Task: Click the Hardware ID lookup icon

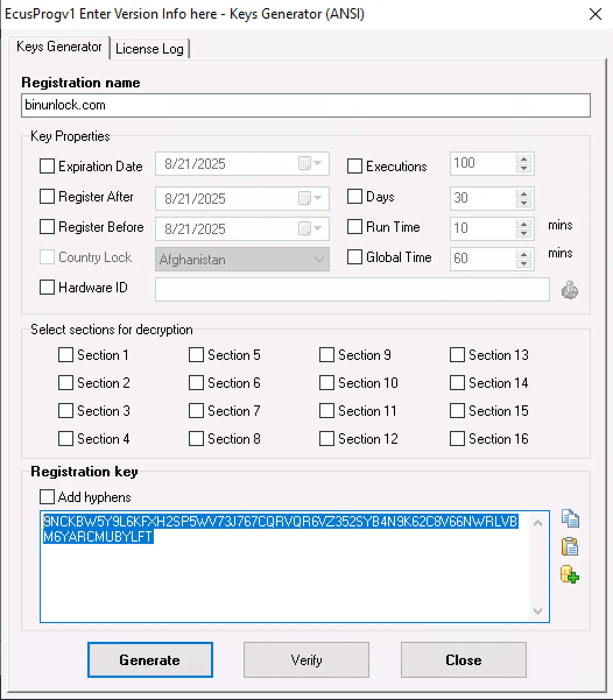Action: point(570,289)
